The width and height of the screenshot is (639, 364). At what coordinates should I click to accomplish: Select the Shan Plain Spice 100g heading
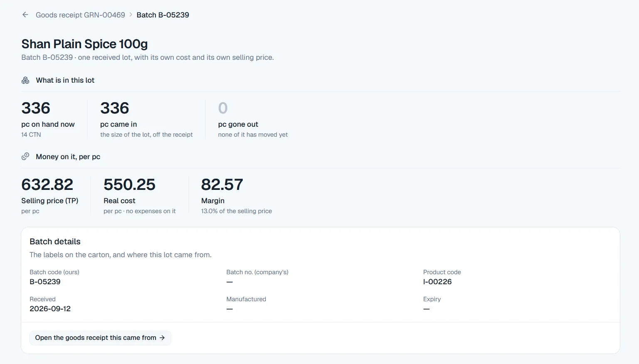[x=84, y=44]
